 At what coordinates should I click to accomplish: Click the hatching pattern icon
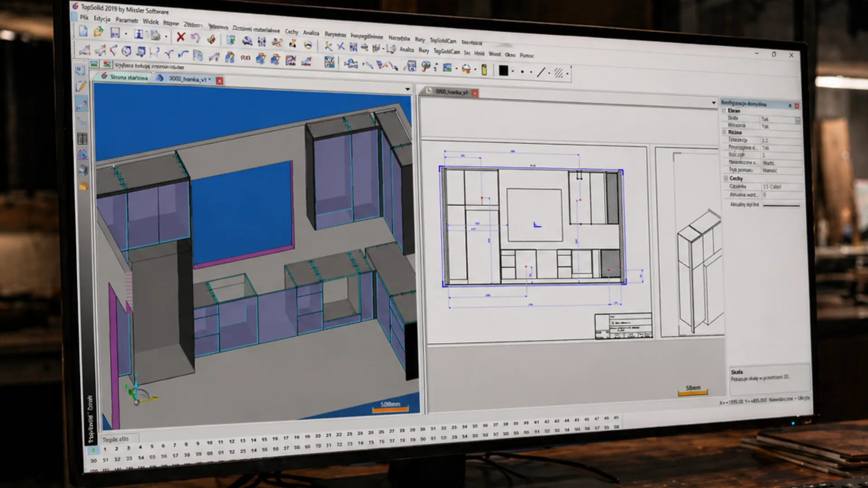coord(559,73)
